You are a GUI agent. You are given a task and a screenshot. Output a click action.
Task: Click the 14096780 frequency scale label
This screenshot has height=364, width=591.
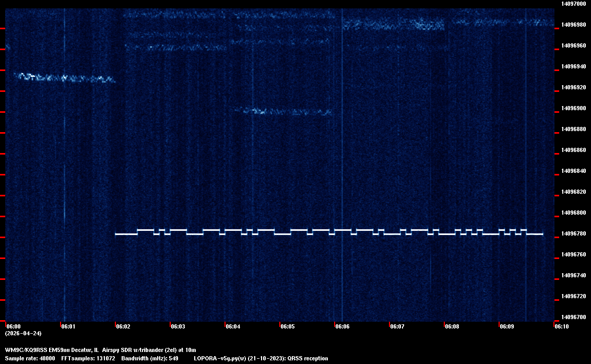[x=573, y=233]
